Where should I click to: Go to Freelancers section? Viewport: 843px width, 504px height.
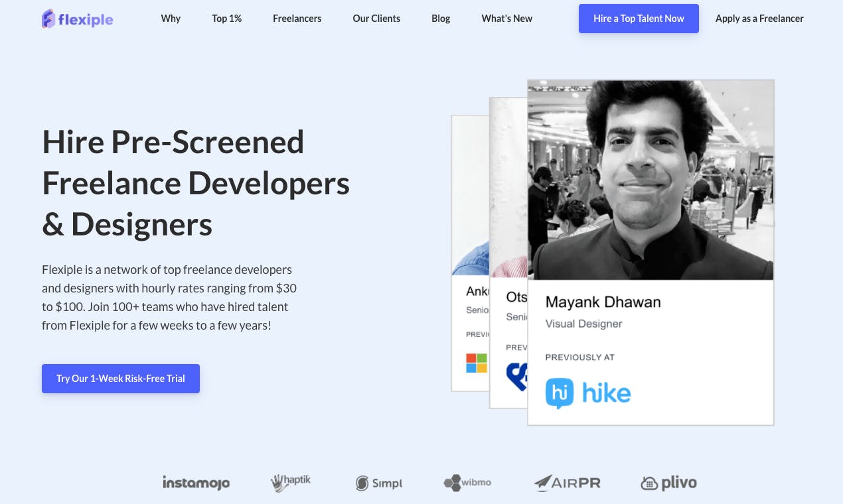[x=297, y=19]
